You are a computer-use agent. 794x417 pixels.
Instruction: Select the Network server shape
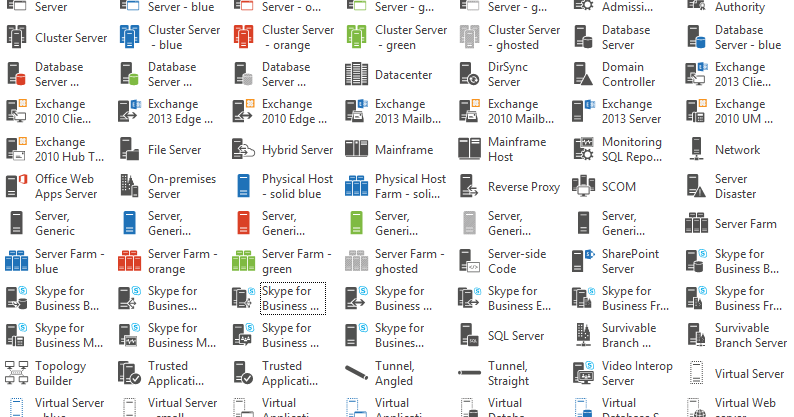(696, 149)
